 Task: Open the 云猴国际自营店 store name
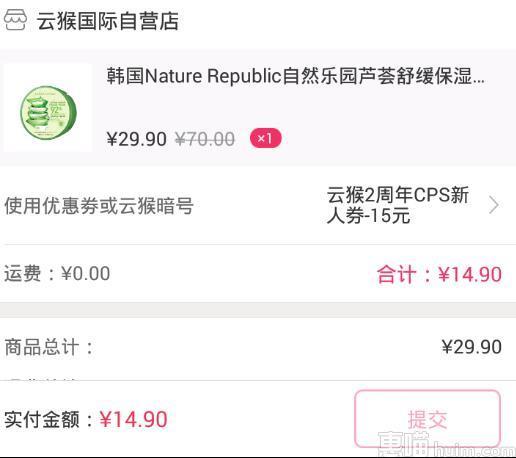[x=108, y=21]
